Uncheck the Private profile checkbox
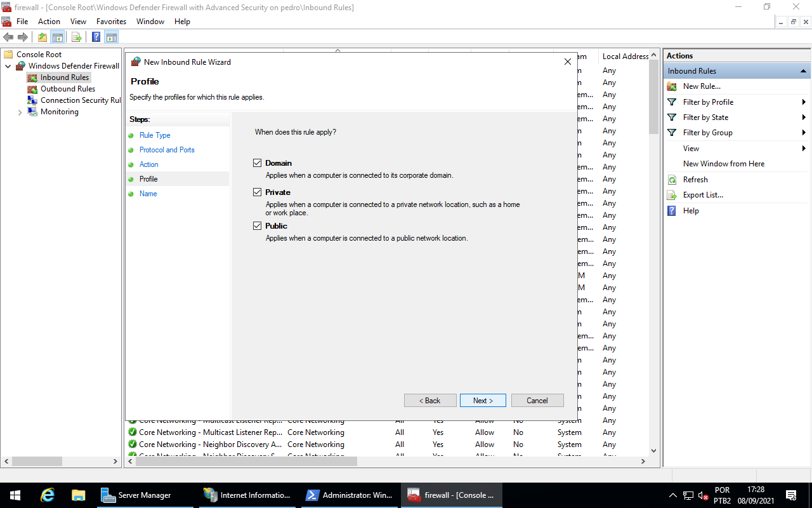Viewport: 812px width, 508px height. coord(257,192)
